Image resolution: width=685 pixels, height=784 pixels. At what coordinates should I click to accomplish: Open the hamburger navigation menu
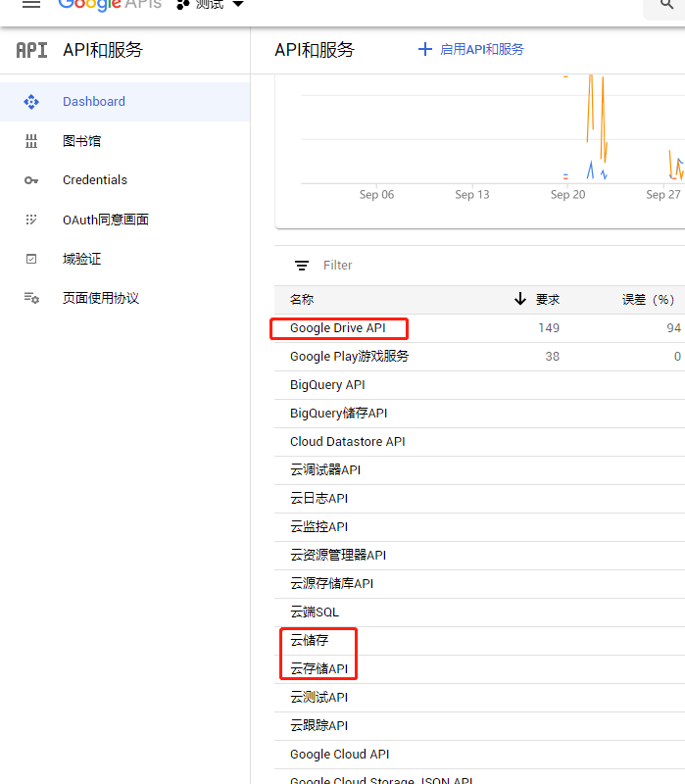click(31, 4)
